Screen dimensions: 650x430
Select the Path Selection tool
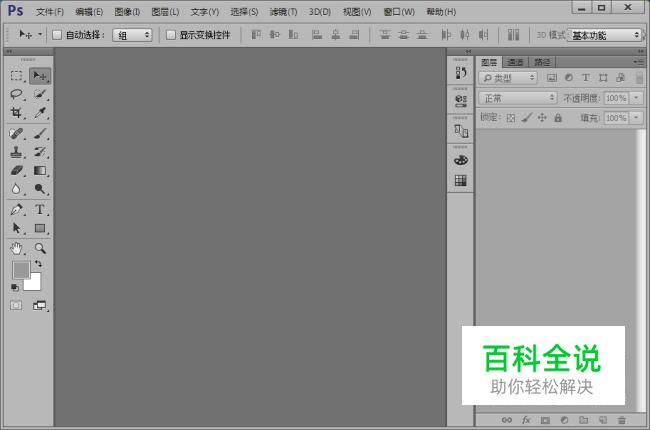point(16,228)
